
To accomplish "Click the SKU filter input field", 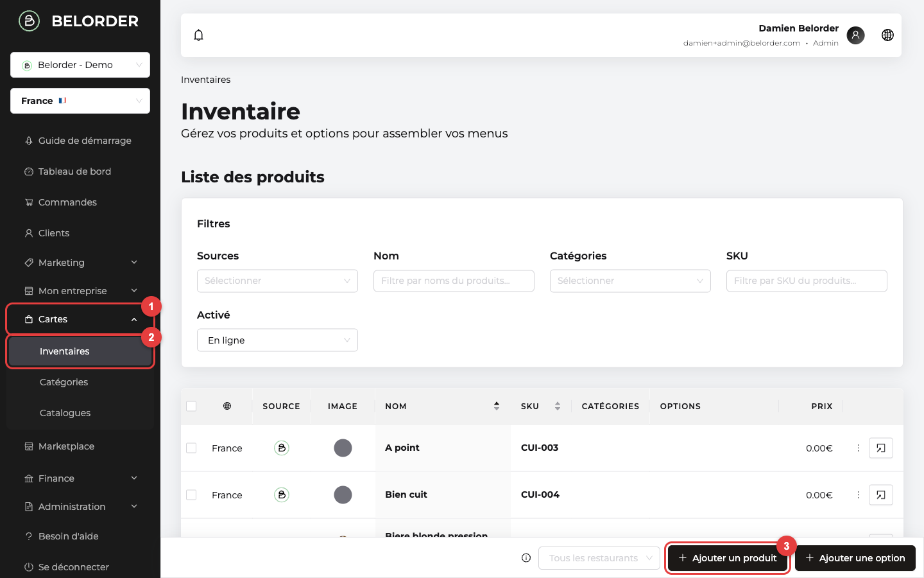I will [807, 281].
